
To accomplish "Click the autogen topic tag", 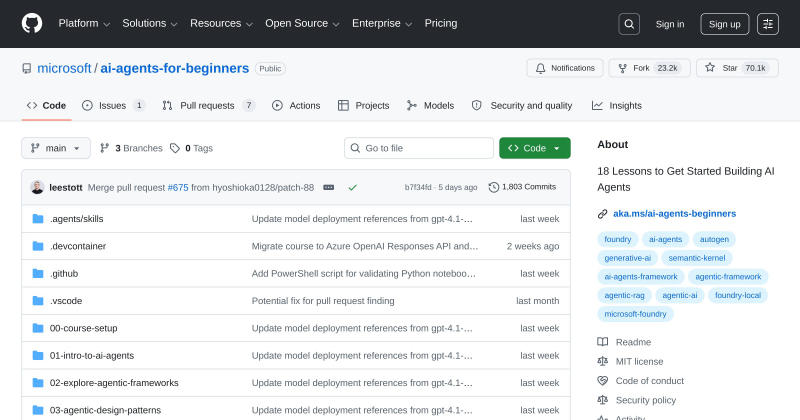I will (x=714, y=239).
